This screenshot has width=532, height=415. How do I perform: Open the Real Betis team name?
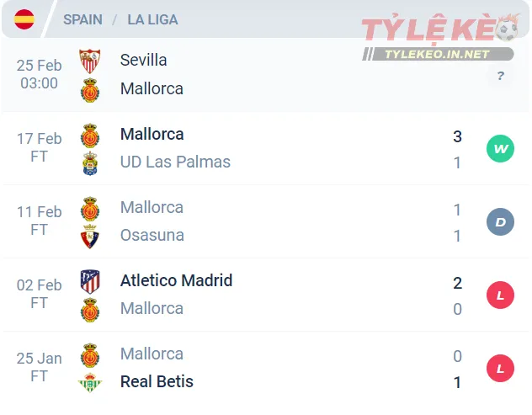coord(157,381)
